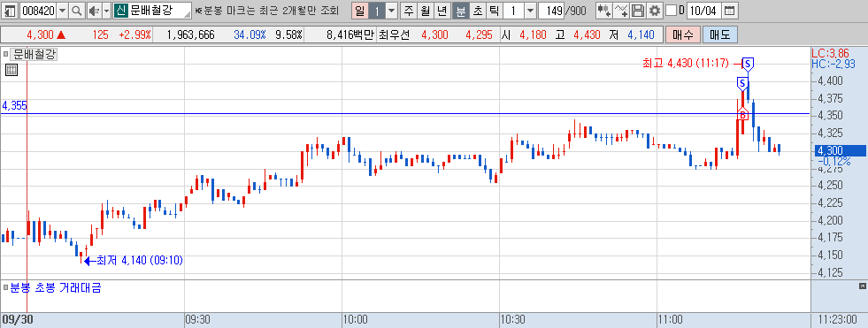
Task: Click the volume 1,963,666 value
Action: (x=190, y=34)
